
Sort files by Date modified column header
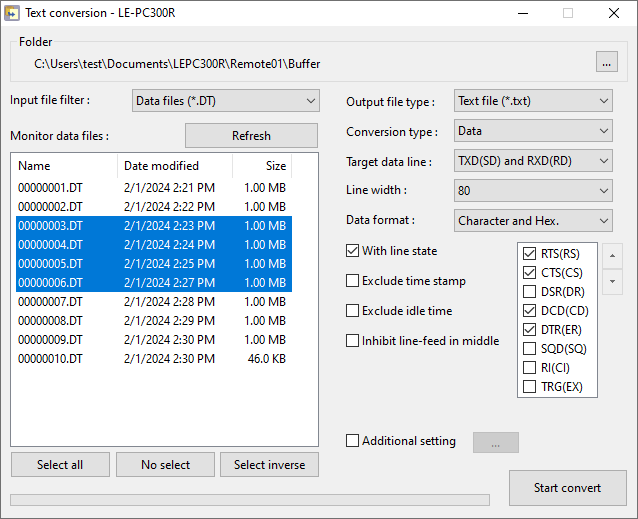tap(161, 166)
